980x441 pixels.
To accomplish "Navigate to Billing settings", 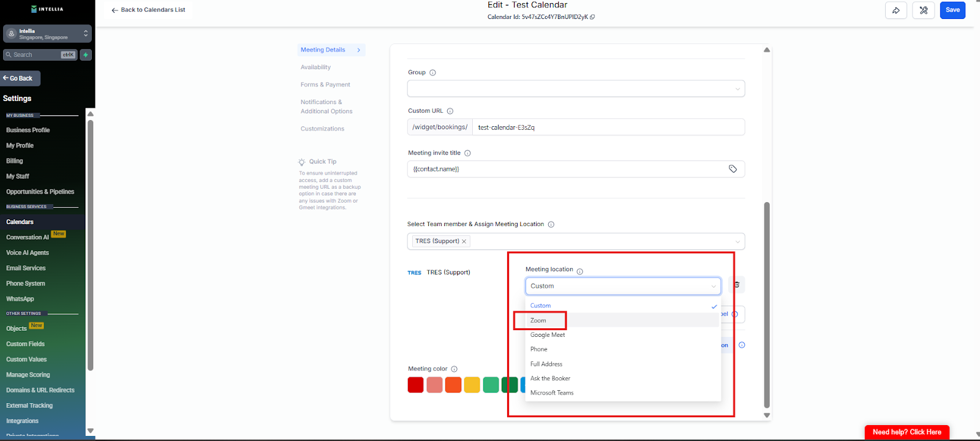I will coord(15,161).
